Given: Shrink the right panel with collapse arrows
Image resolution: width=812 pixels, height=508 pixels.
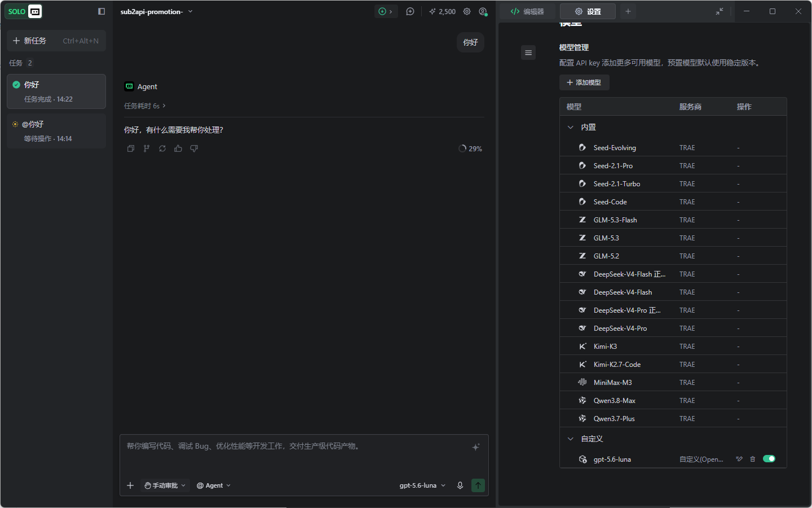Looking at the screenshot, I should (720, 11).
